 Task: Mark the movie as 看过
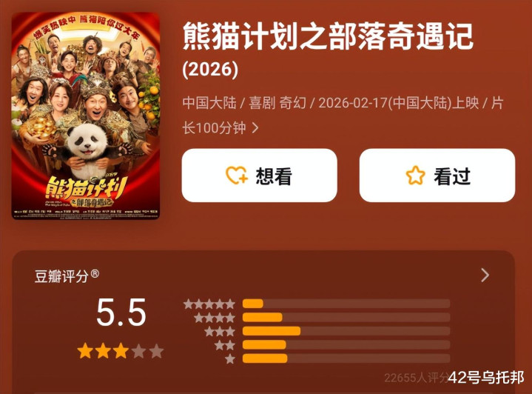(x=437, y=176)
